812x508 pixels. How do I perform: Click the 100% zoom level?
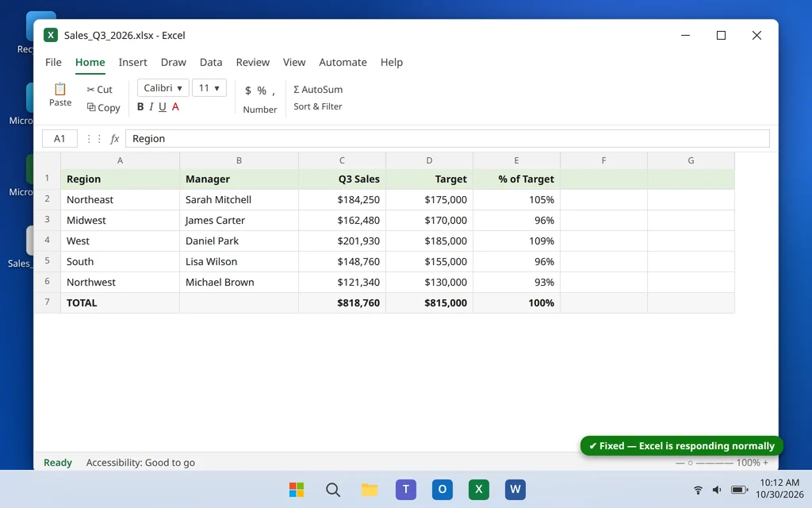[749, 463]
